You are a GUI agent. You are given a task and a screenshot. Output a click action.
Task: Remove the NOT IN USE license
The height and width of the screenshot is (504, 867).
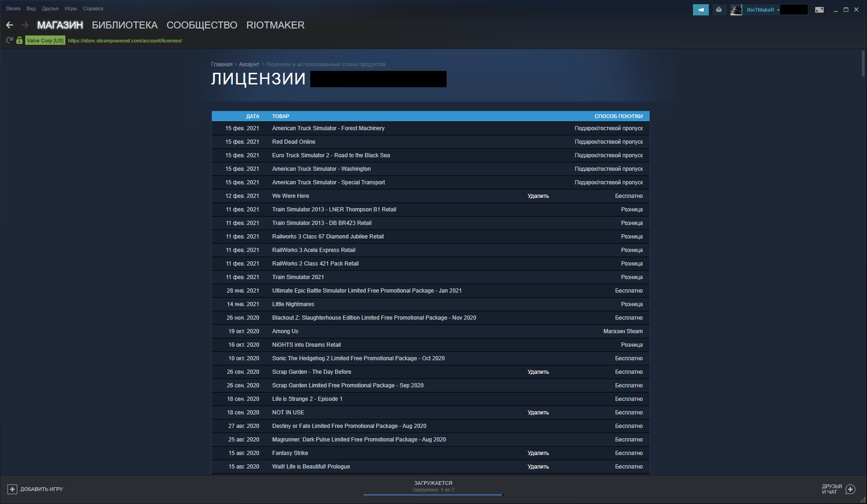coord(538,413)
